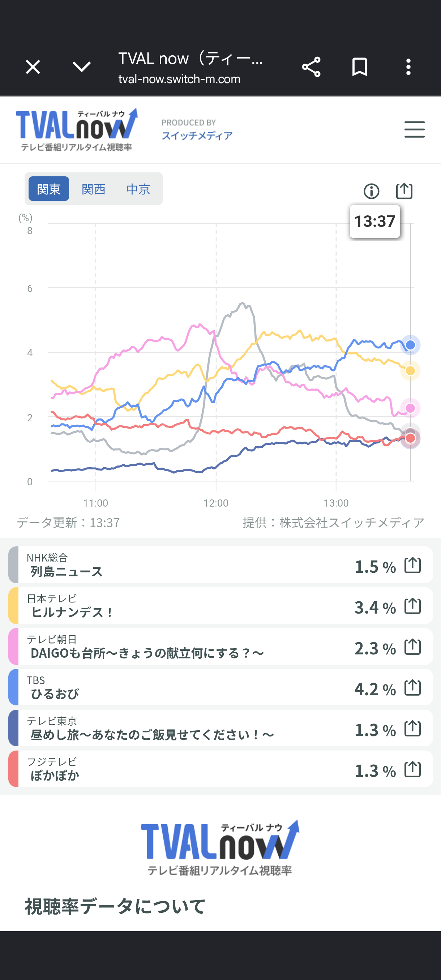Switch region to 関西

coord(93,189)
